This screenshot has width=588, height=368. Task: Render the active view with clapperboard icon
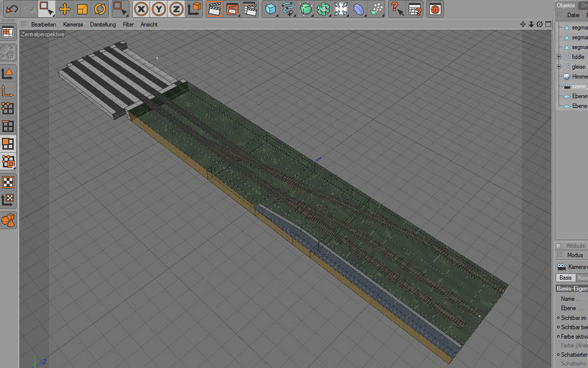pos(214,9)
